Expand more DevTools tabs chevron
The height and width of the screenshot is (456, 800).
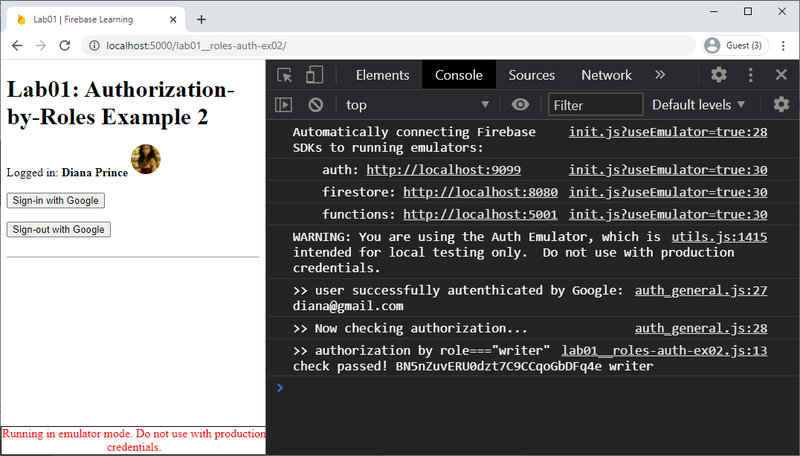point(660,75)
